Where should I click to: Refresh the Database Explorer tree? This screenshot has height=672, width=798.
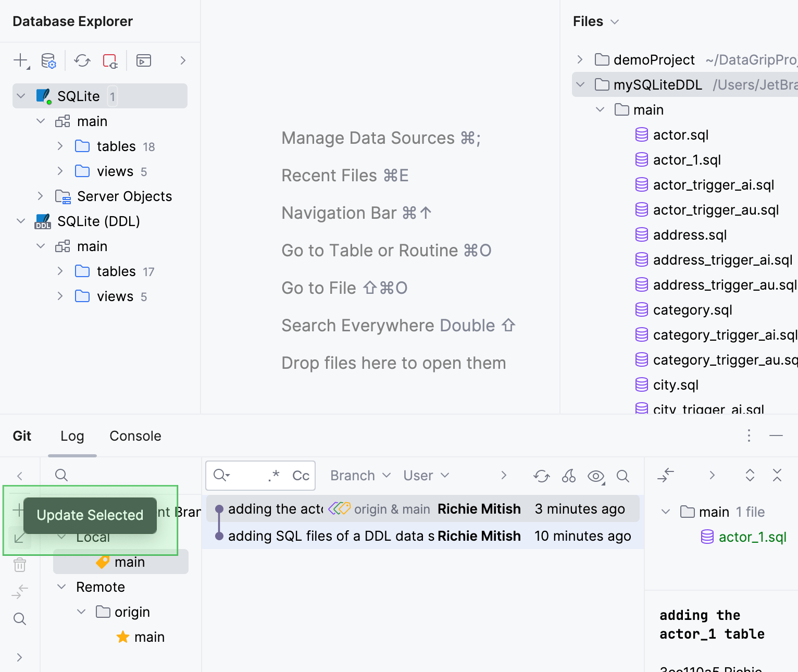[x=82, y=60]
